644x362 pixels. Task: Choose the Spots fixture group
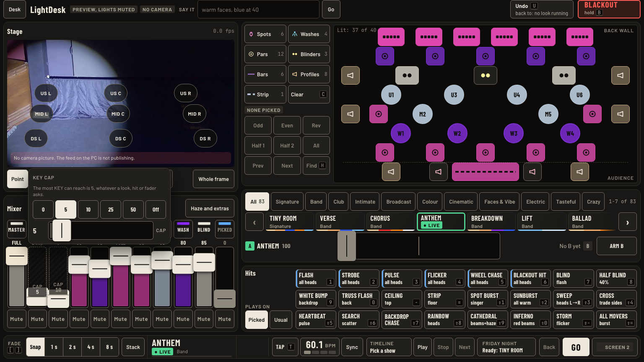[265, 34]
